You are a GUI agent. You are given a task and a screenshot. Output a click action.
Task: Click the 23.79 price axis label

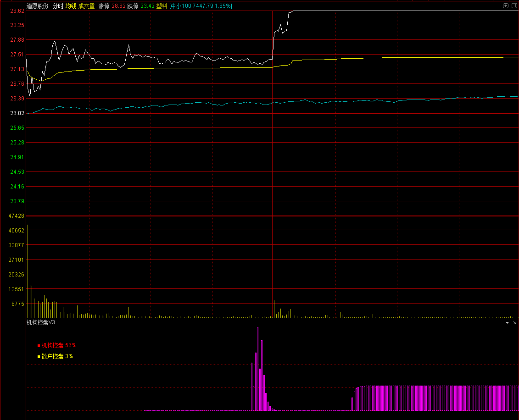17,201
